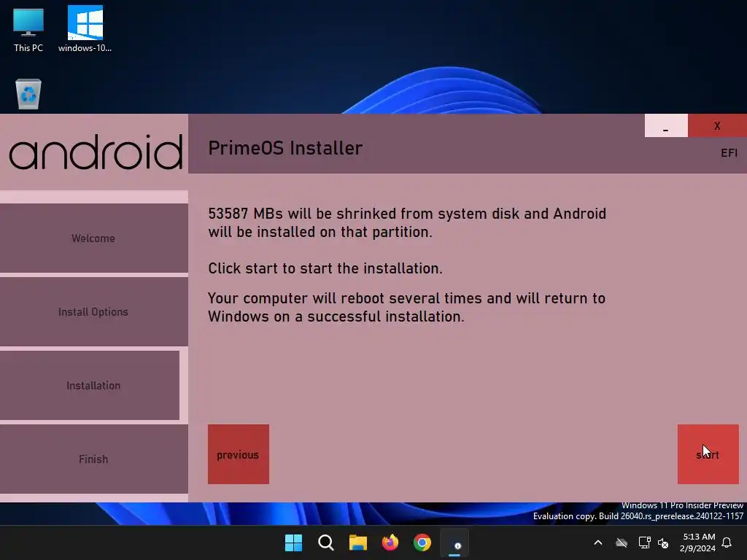This screenshot has width=747, height=560.
Task: Click the PrimeOS Installer title
Action: (285, 148)
